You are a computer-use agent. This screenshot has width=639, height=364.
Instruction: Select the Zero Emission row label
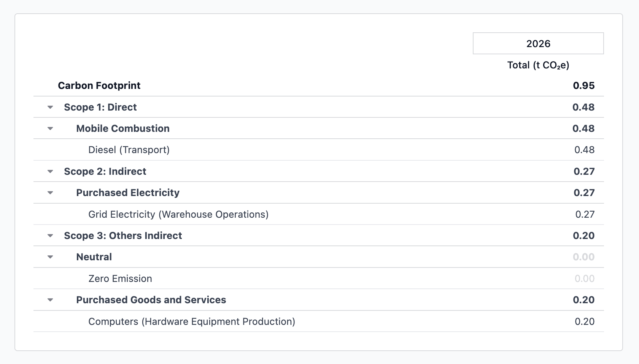tap(120, 279)
